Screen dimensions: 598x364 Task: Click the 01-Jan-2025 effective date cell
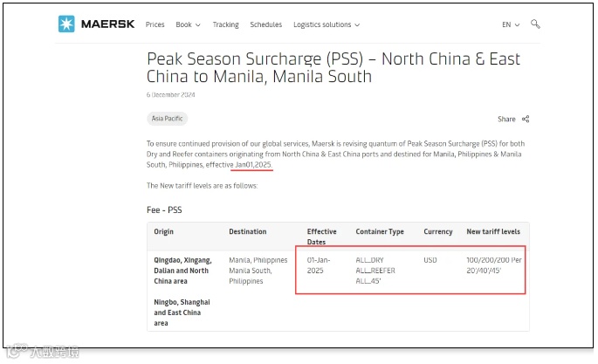319,265
